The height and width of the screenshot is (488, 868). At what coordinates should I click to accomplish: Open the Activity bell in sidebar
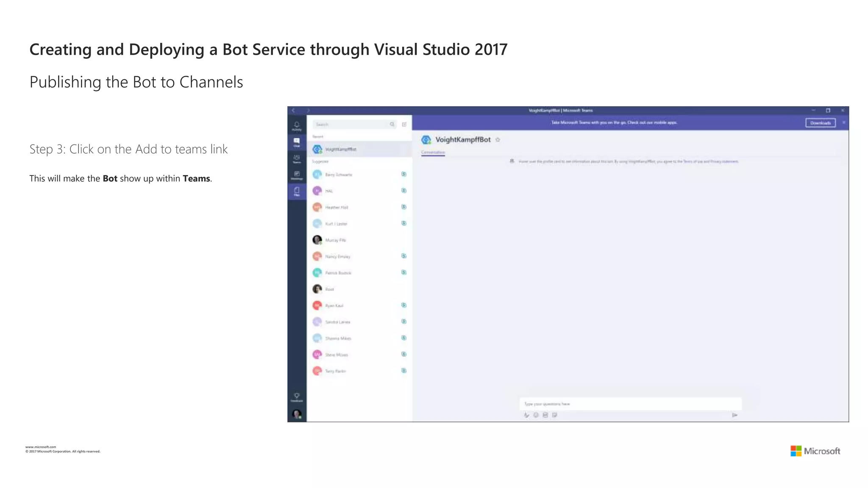297,126
